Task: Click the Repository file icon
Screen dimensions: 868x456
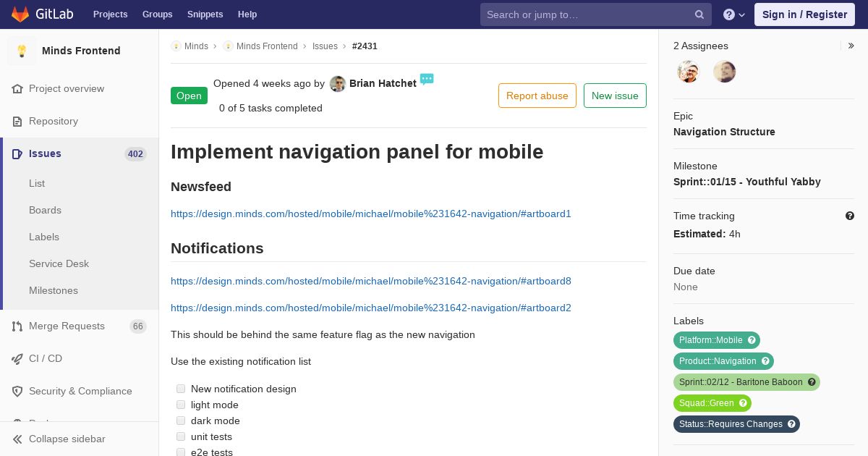Action: tap(17, 121)
